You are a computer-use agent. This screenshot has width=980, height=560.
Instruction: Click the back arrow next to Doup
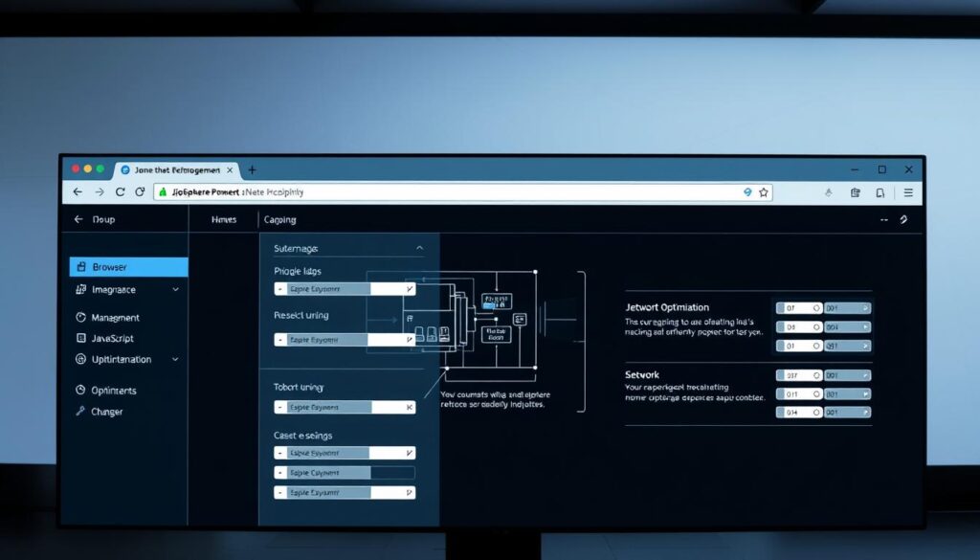click(x=78, y=219)
